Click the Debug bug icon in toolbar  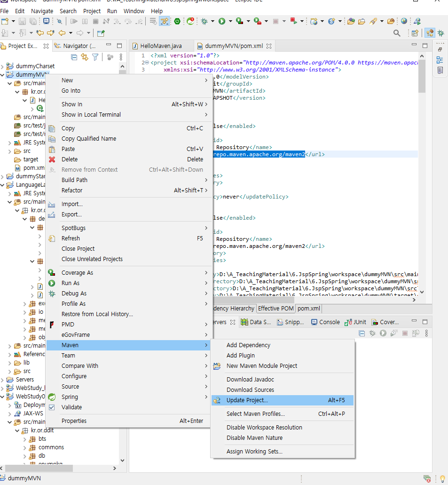[x=204, y=21]
